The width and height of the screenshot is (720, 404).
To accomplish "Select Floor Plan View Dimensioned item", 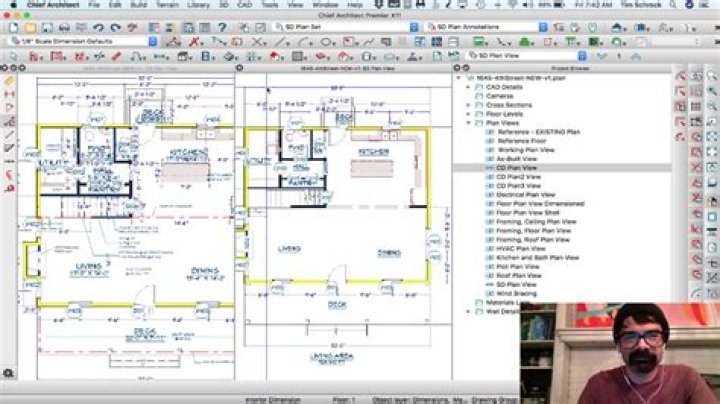I will pyautogui.click(x=540, y=204).
